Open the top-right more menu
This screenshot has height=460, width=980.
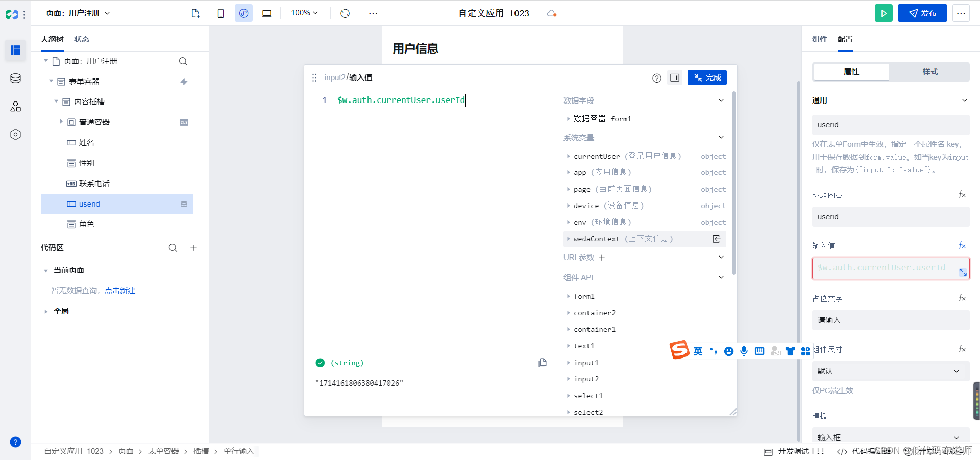961,13
